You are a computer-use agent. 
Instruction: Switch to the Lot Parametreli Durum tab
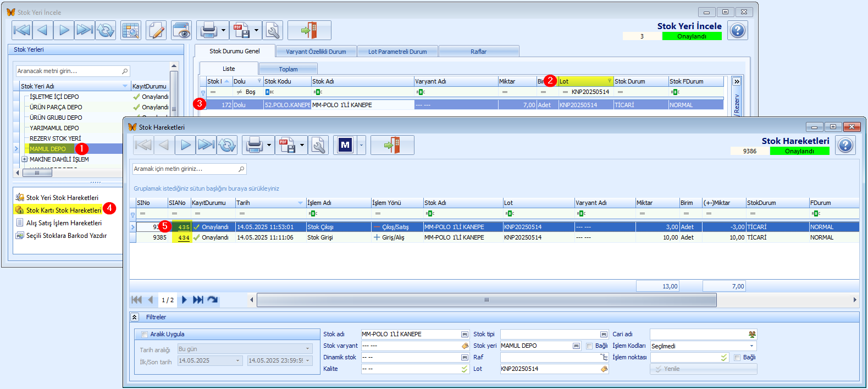(x=397, y=52)
